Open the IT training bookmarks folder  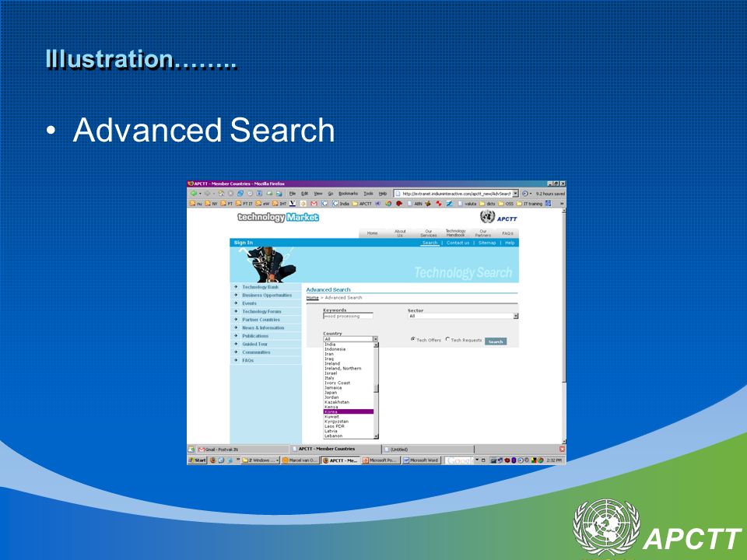(x=529, y=203)
